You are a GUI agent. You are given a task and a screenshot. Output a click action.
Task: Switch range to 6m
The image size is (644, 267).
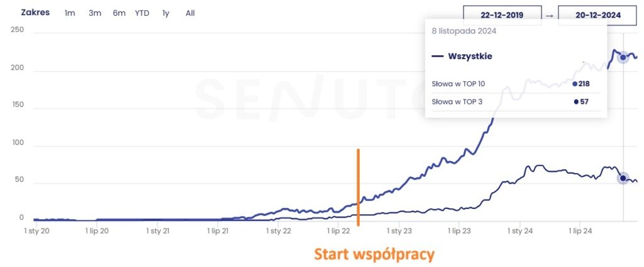[119, 13]
